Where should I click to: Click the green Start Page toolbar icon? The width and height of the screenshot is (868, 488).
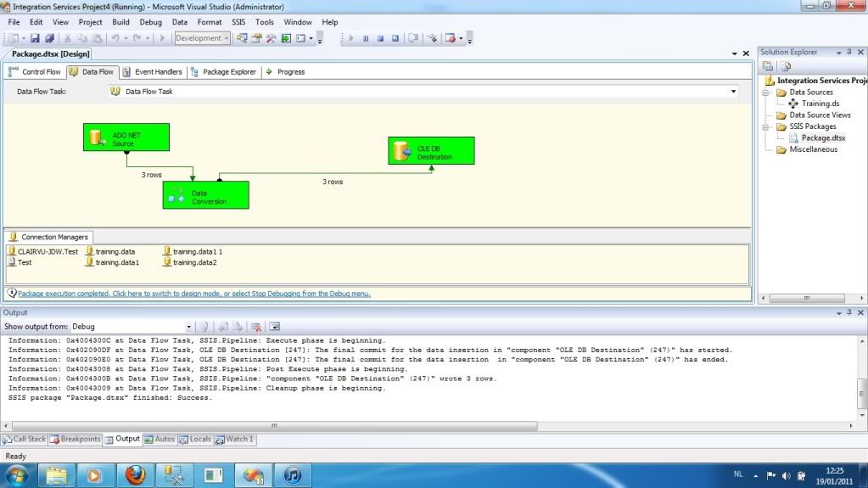[x=286, y=38]
